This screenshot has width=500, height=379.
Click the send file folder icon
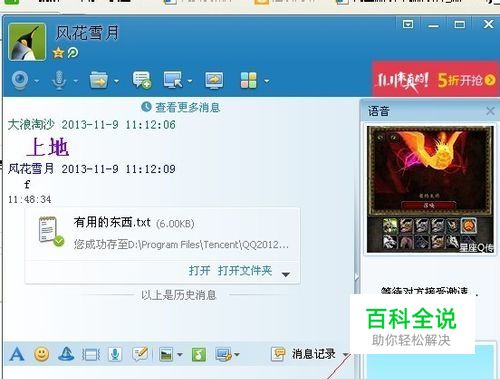[x=99, y=80]
